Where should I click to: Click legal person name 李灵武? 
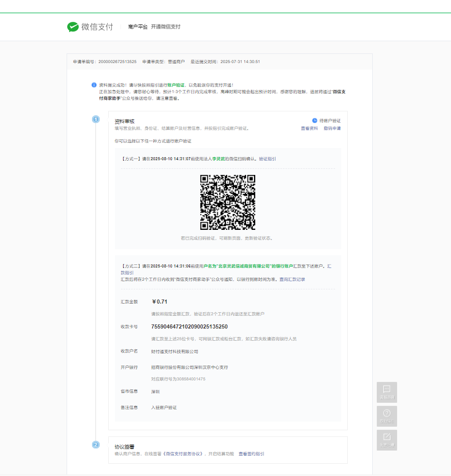[219, 159]
